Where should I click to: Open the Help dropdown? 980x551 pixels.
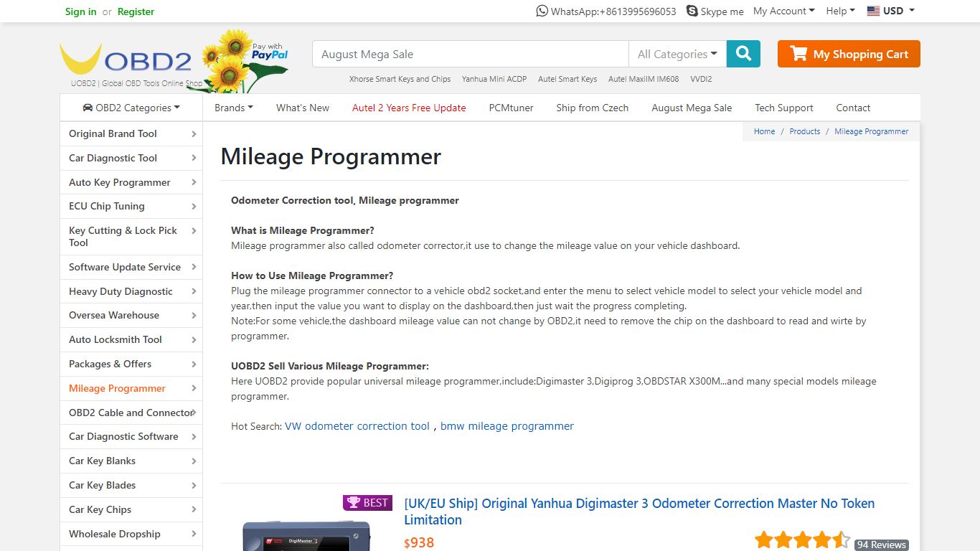(x=840, y=11)
